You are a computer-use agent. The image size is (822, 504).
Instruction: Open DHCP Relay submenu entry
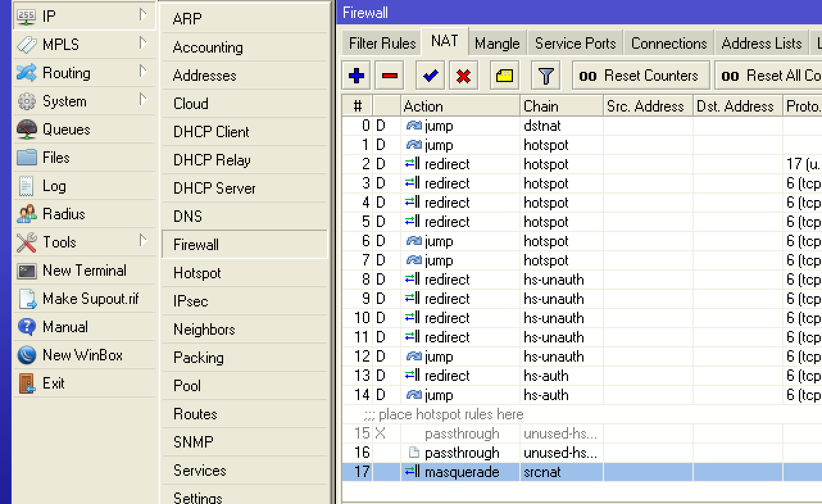point(244,160)
